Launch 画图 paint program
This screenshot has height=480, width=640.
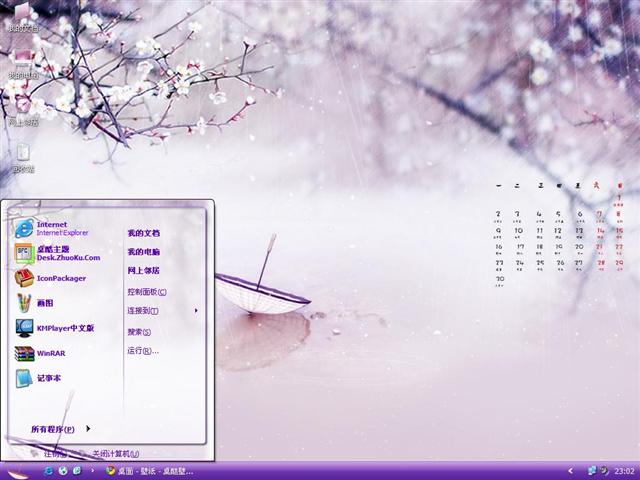pos(34,303)
